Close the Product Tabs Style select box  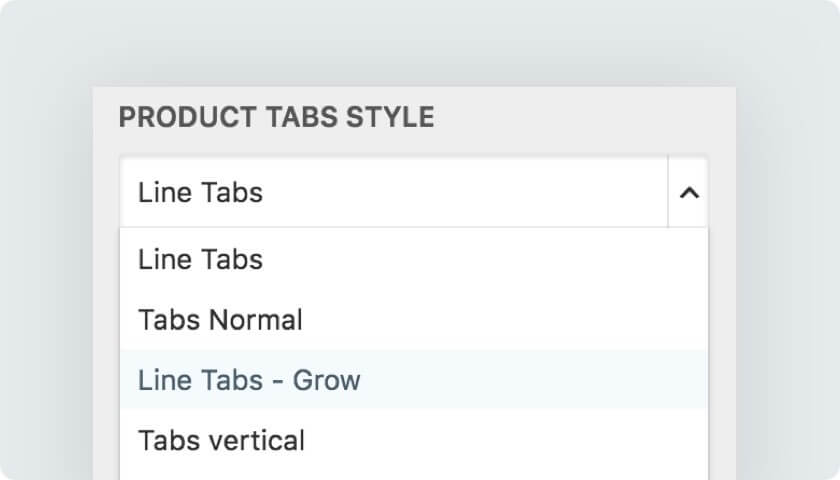689,192
